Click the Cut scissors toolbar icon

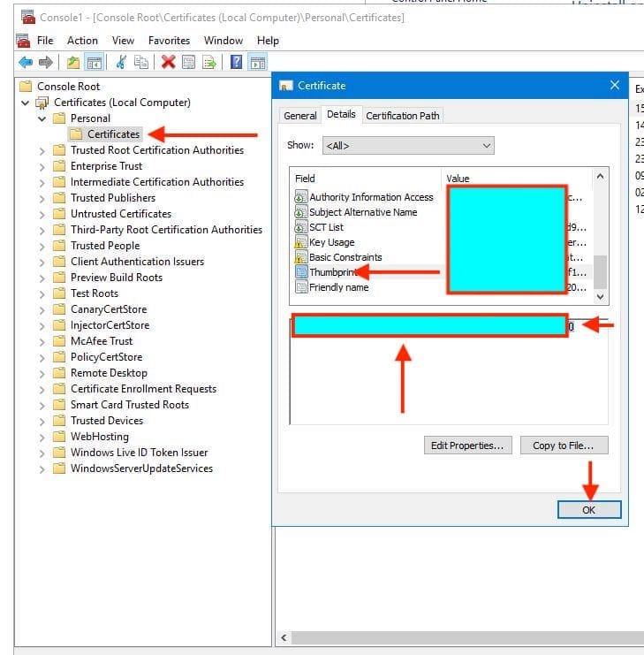[x=121, y=62]
